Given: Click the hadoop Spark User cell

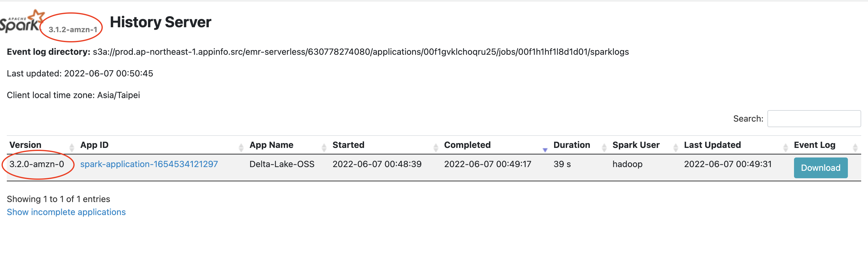Looking at the screenshot, I should pos(627,164).
